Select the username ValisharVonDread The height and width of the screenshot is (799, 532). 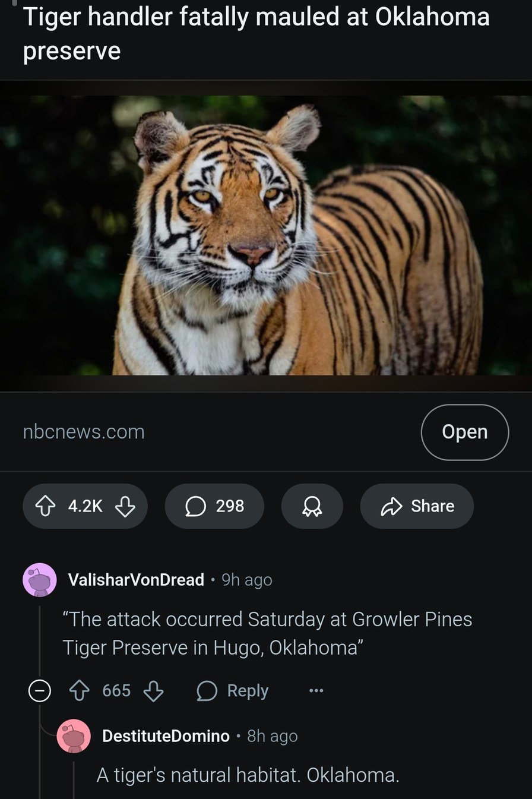click(x=135, y=580)
